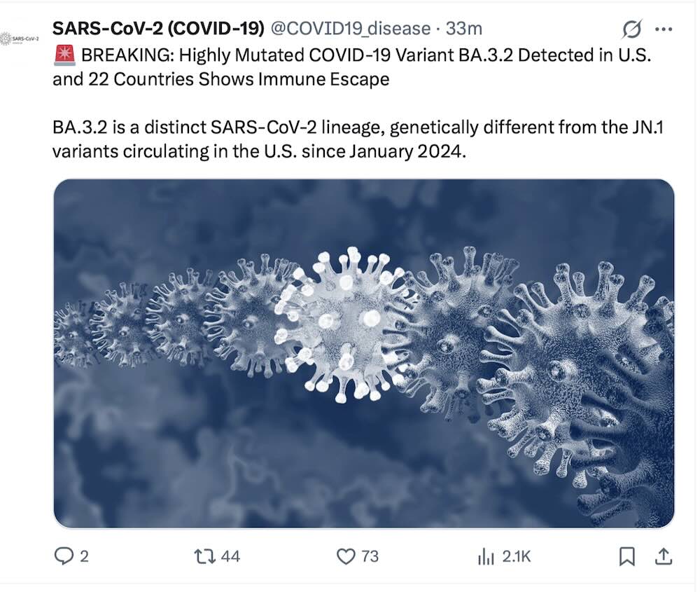Click the SARS-CoV-2 profile avatar

pyautogui.click(x=17, y=35)
